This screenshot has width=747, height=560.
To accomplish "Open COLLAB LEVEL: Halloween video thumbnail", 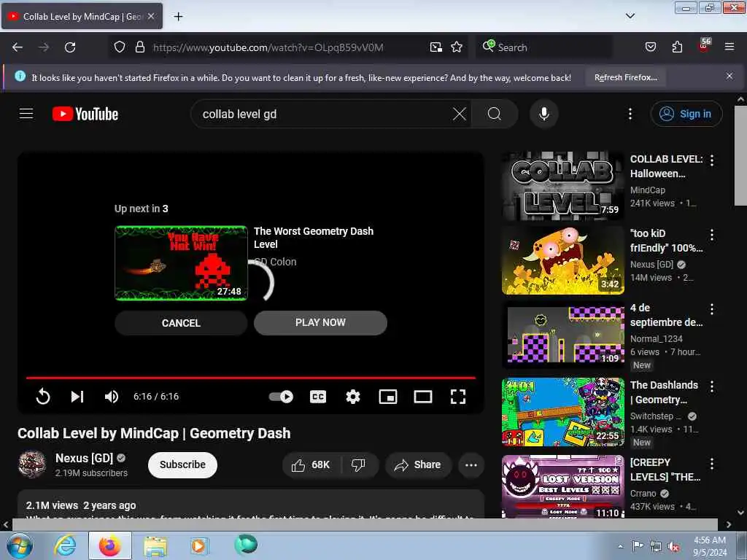I will [x=562, y=186].
